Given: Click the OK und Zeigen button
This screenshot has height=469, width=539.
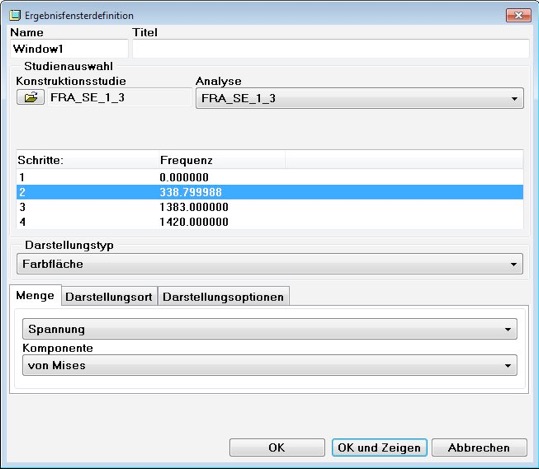Looking at the screenshot, I should click(x=379, y=448).
